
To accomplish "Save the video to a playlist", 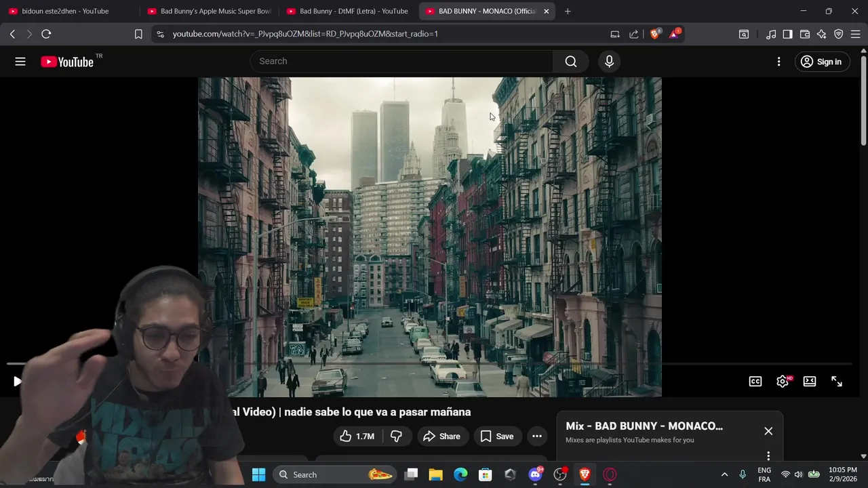I will (497, 436).
